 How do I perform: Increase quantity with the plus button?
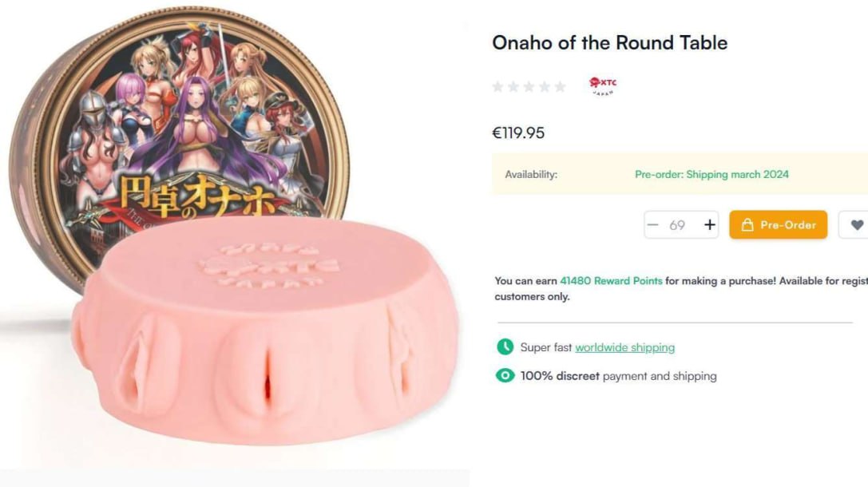709,225
